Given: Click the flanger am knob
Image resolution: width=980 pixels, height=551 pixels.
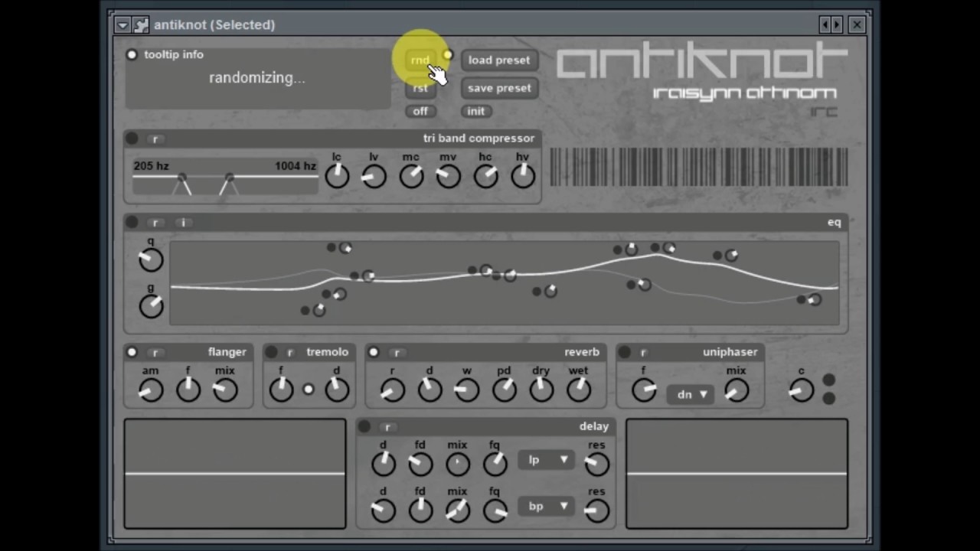Looking at the screenshot, I should point(151,390).
